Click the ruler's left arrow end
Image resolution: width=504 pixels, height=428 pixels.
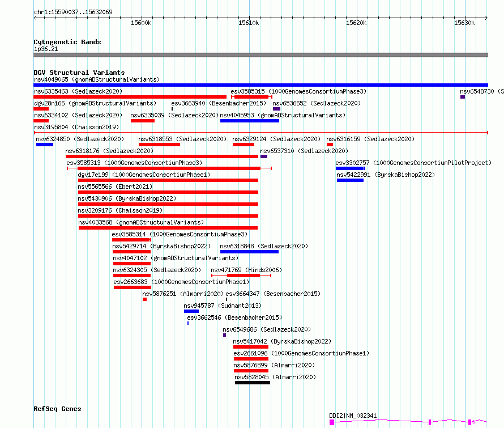[x=35, y=18]
